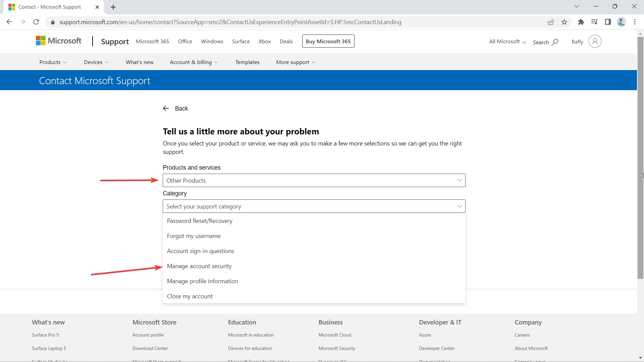Open the Deals nav link

(286, 41)
